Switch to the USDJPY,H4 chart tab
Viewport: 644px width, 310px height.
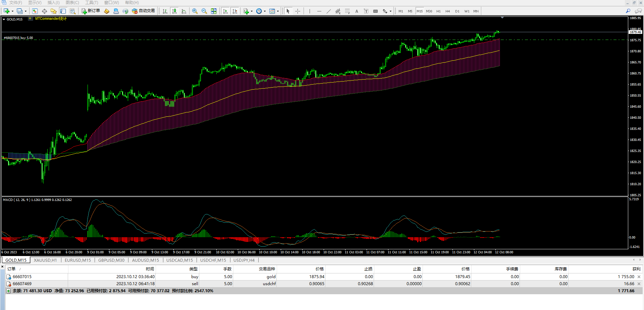tap(244, 260)
